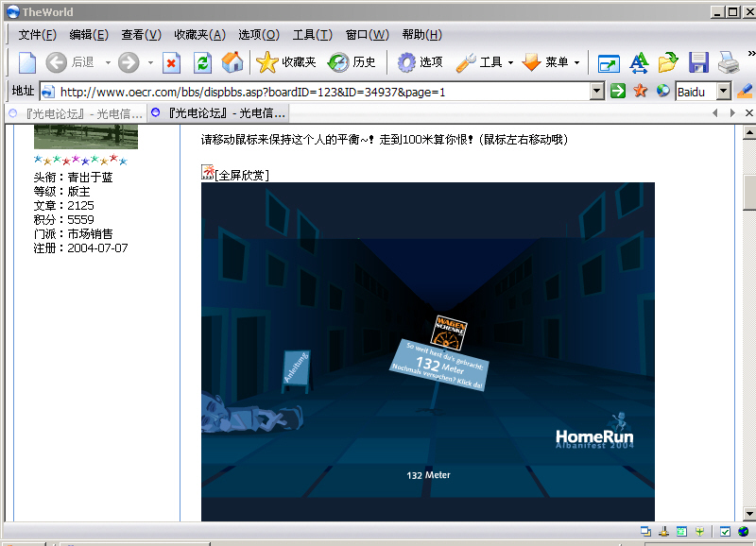756x546 pixels.
Task: Toggle the green checkmark window status icon
Action: [725, 531]
